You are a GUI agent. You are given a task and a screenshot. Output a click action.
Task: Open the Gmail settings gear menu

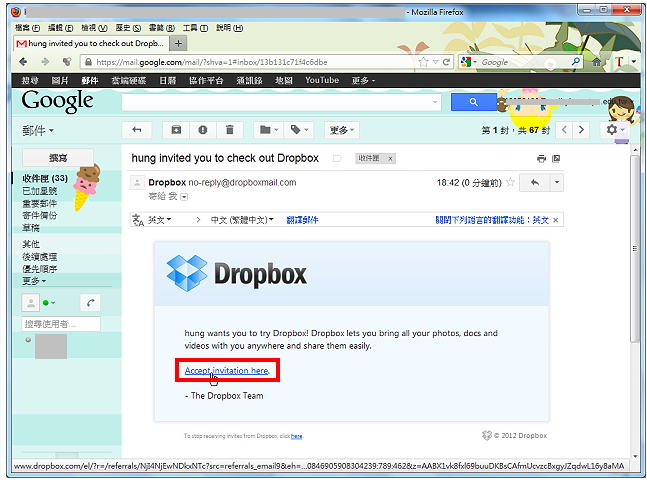click(615, 130)
